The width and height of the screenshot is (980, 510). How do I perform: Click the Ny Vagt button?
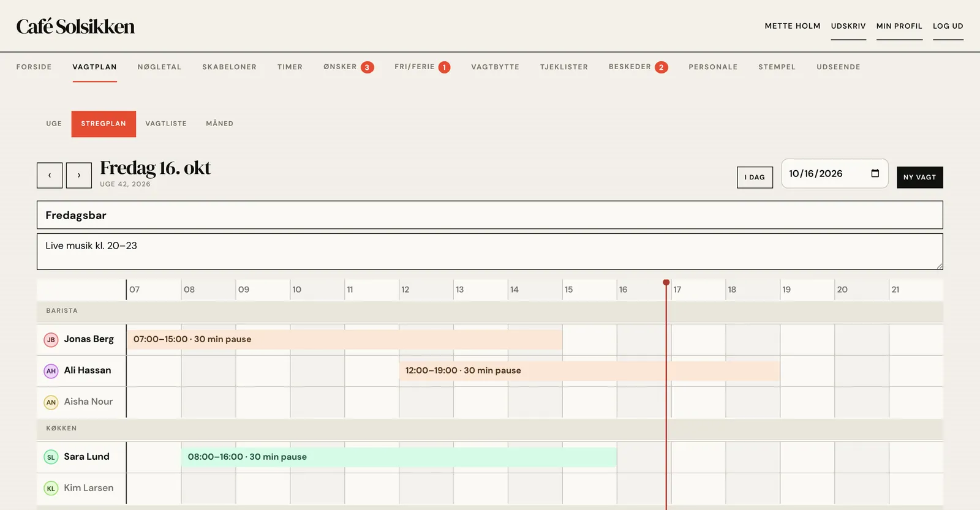(x=920, y=178)
